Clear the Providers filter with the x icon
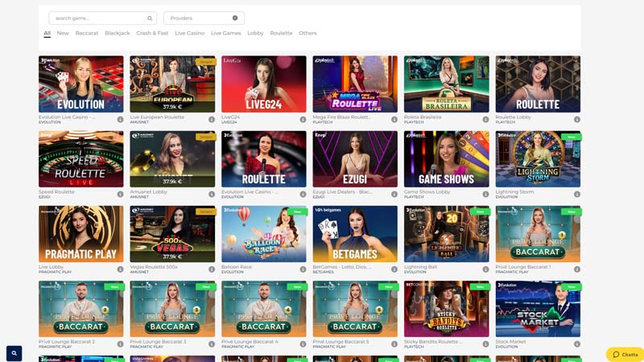 tap(235, 18)
